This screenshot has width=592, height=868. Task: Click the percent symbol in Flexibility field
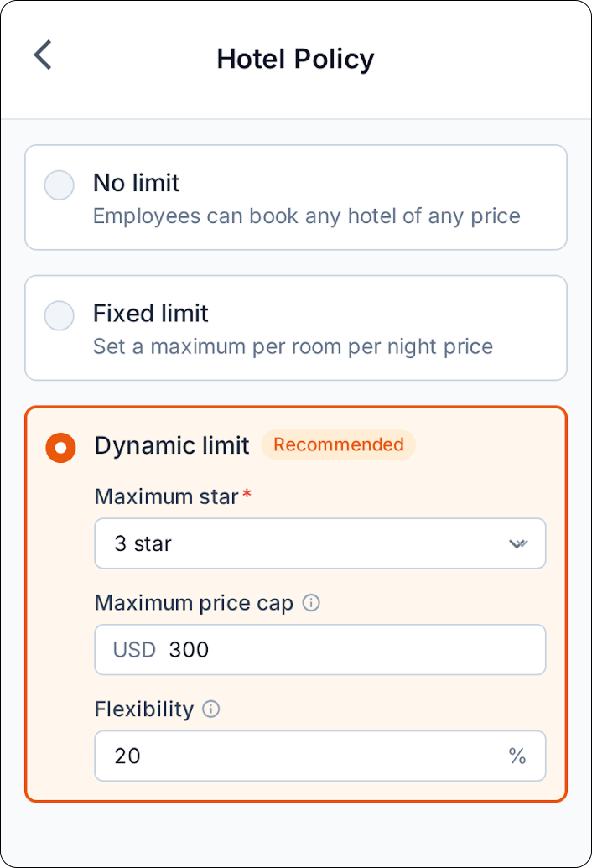pos(517,756)
